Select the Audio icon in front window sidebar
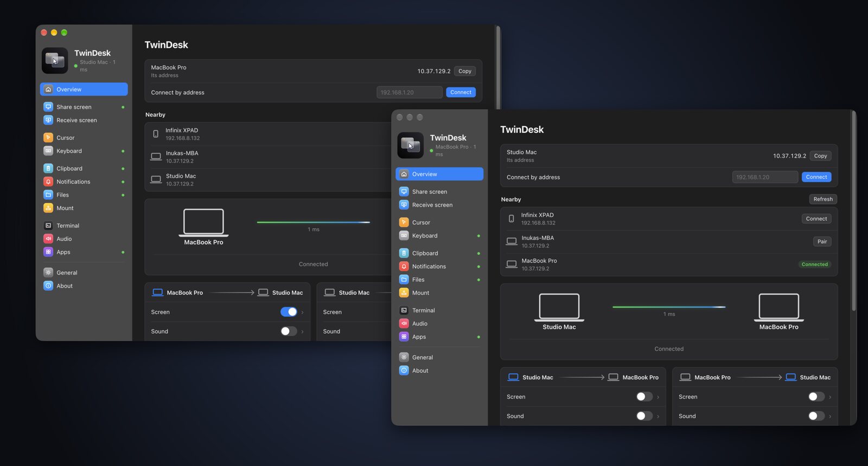The image size is (868, 466). click(404, 323)
